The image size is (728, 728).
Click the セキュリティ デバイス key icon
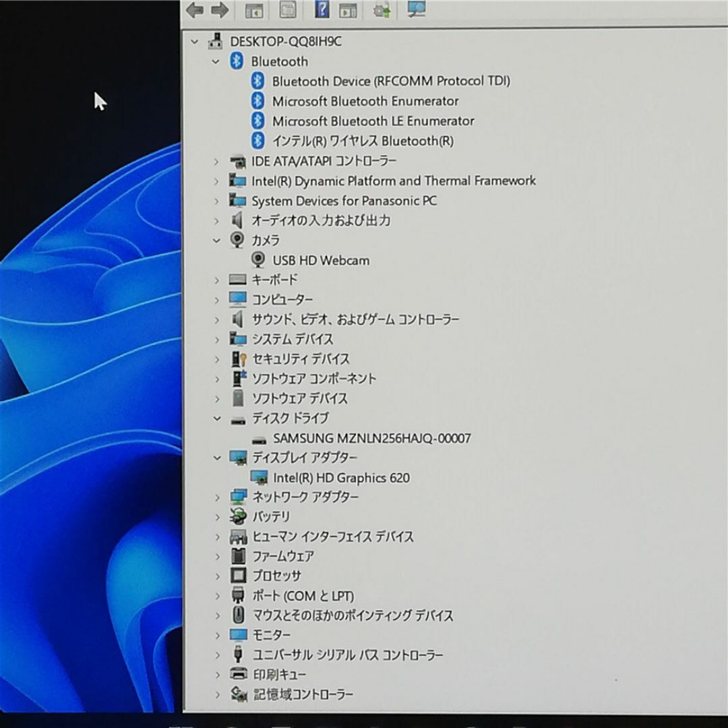pyautogui.click(x=239, y=359)
